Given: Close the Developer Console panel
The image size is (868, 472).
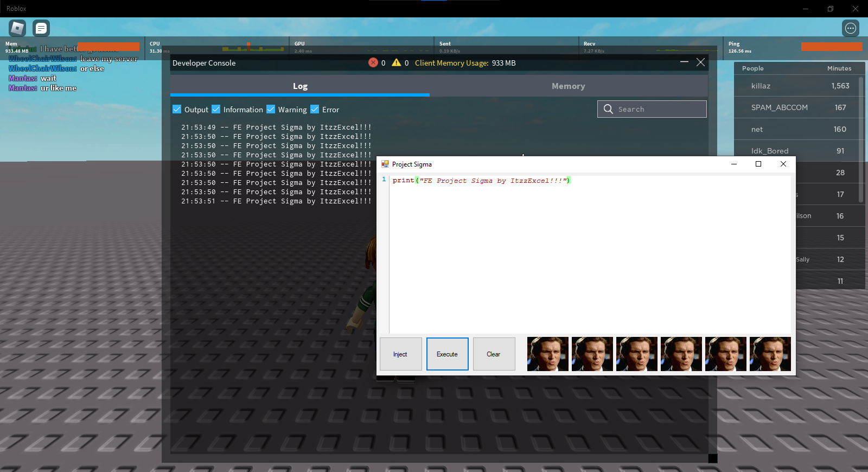Looking at the screenshot, I should (701, 62).
